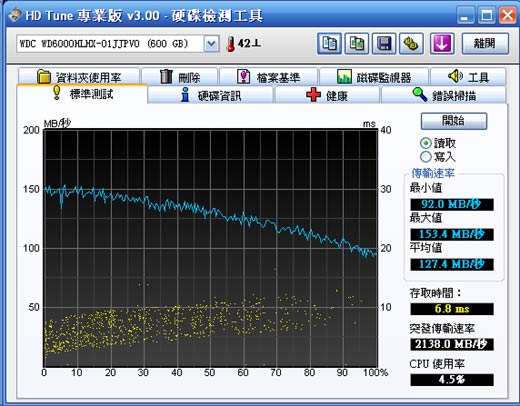Viewport: 520px width, 406px height.
Task: Click the benchmark graph area
Action: click(210, 248)
